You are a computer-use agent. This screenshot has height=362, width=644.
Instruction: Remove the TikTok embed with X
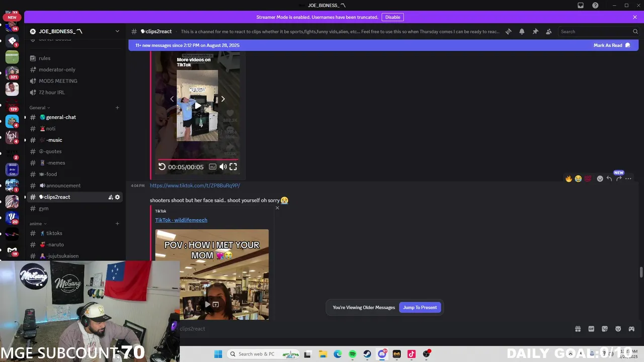pos(277,208)
